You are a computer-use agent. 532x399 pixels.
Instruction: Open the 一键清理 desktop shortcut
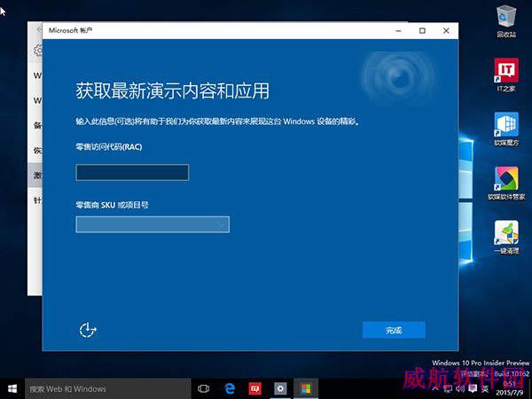tap(506, 237)
